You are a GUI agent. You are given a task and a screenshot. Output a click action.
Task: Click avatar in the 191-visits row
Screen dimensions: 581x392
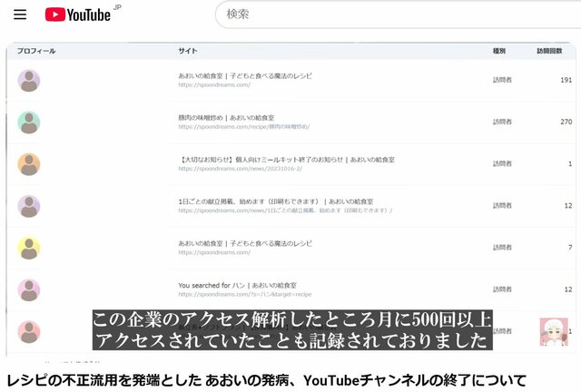tap(29, 81)
